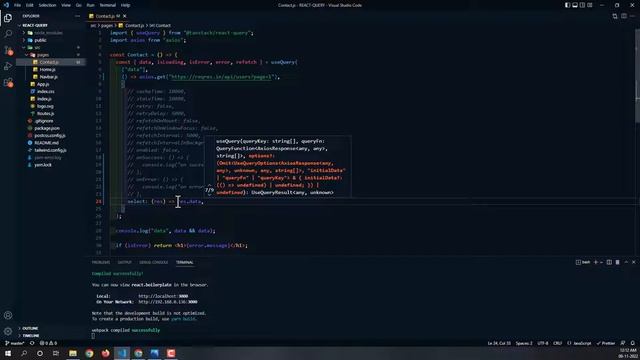The image size is (640, 360).
Task: Open the Manage gear icon
Action: pos(8,331)
